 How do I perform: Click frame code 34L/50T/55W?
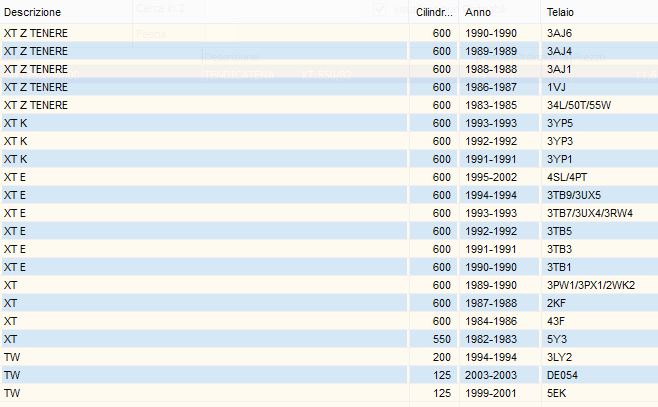(x=579, y=105)
